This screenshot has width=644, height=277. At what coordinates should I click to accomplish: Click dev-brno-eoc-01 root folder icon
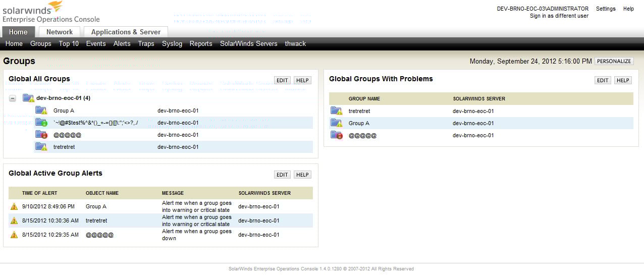[28, 98]
